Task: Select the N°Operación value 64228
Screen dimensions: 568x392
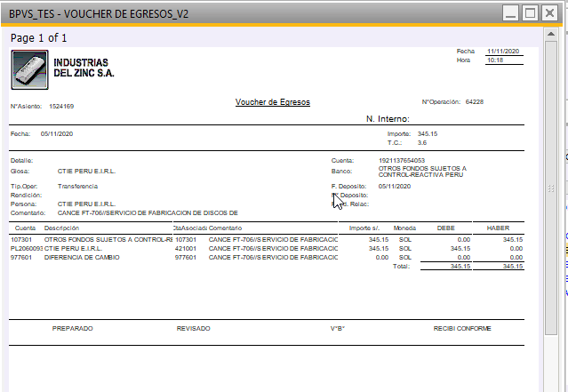Action: tap(475, 102)
